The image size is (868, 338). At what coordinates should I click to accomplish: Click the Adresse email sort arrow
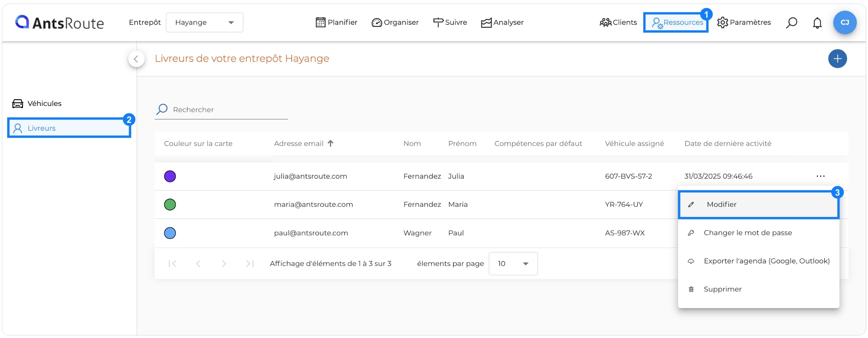pos(331,143)
